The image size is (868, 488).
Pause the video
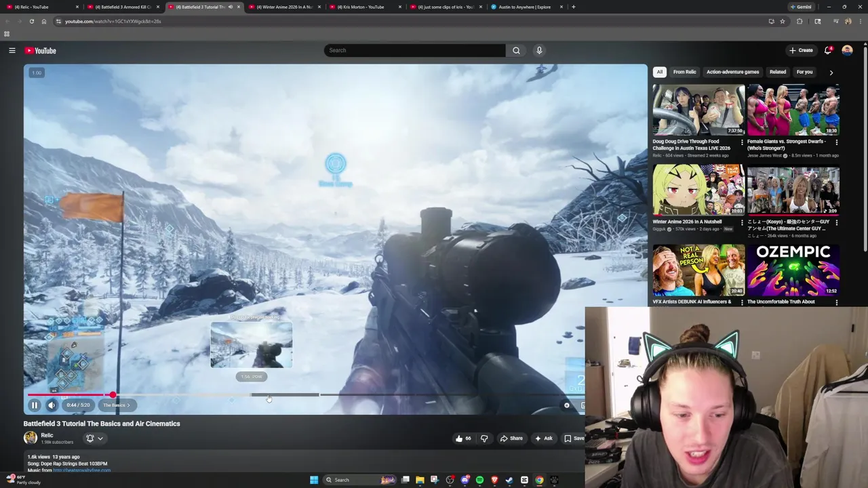[x=34, y=405]
